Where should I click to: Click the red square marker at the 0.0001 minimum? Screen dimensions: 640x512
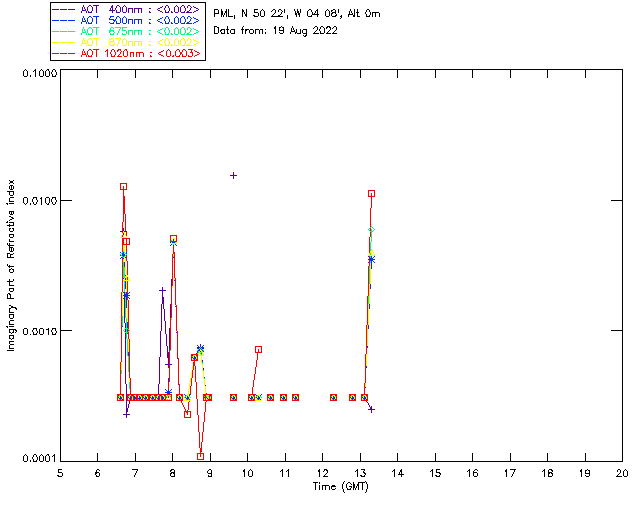[x=200, y=456]
